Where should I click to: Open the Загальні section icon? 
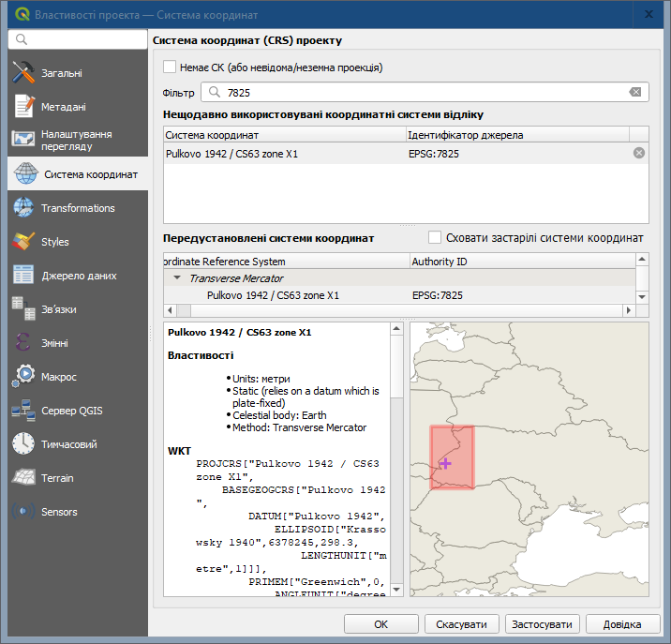(23, 73)
